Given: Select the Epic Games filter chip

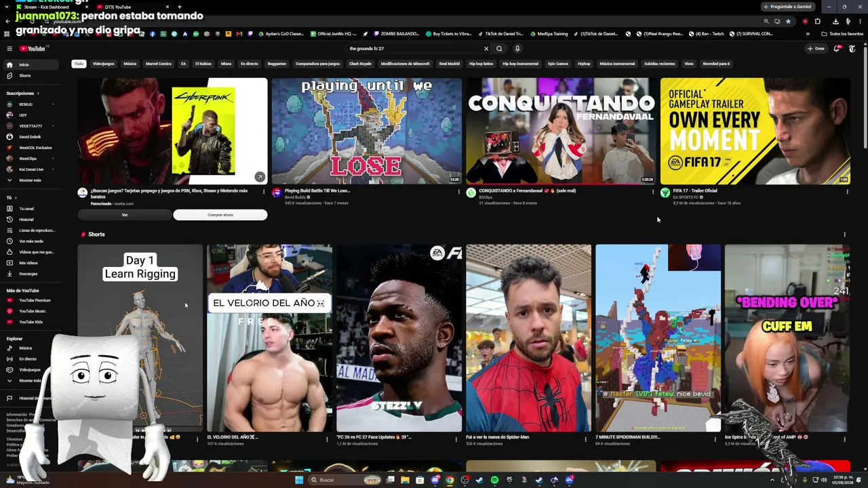Looking at the screenshot, I should (558, 64).
